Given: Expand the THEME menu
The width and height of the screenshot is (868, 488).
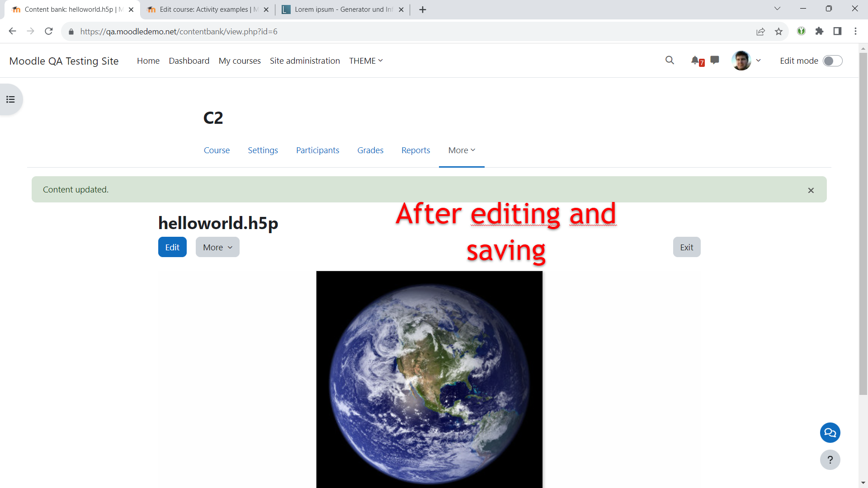Looking at the screenshot, I should (x=366, y=61).
